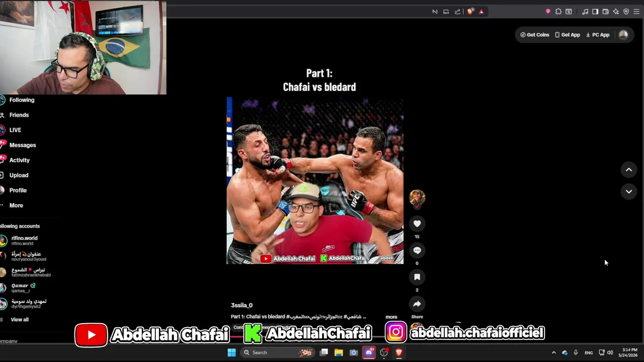Click the taskbar Search box

click(278, 352)
